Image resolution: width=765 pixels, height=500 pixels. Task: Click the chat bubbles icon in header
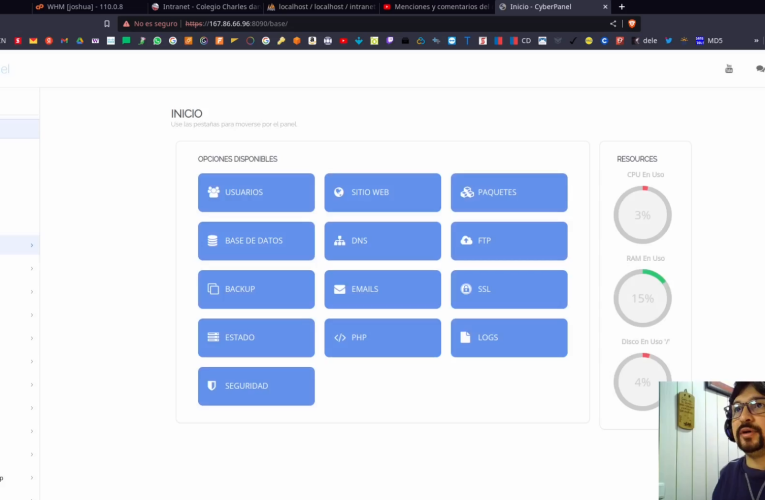(760, 69)
